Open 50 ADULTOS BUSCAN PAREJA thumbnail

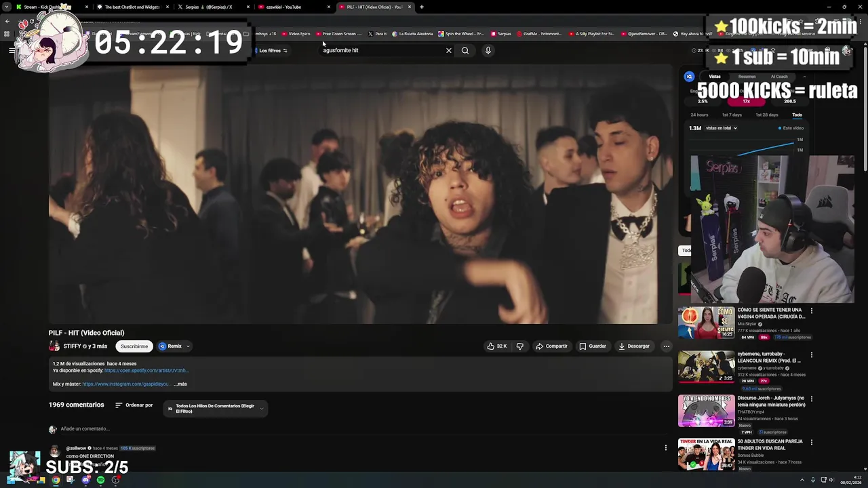(x=706, y=454)
